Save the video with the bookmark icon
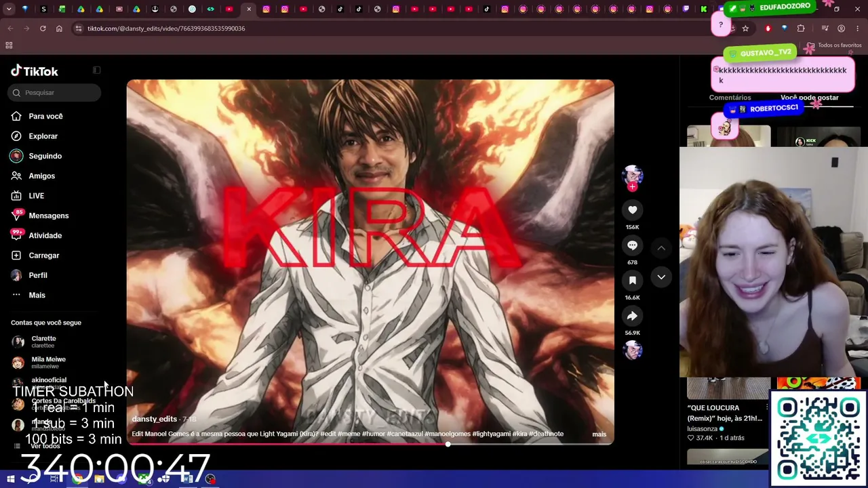The width and height of the screenshot is (868, 488). [632, 281]
